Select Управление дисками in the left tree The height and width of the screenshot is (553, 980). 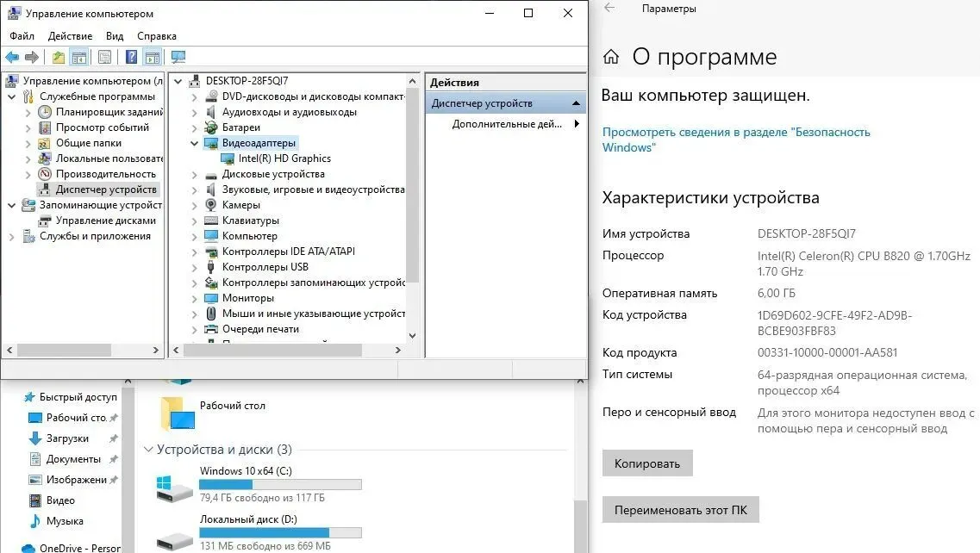coord(105,221)
